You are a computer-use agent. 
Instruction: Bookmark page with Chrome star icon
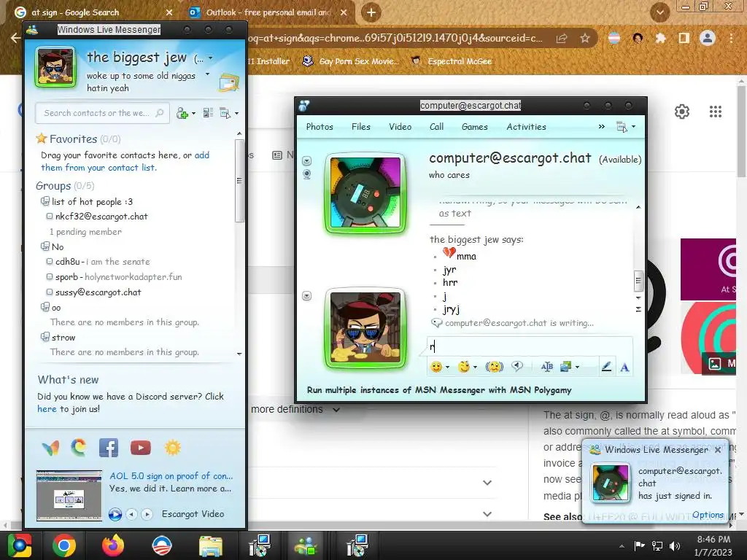point(585,38)
